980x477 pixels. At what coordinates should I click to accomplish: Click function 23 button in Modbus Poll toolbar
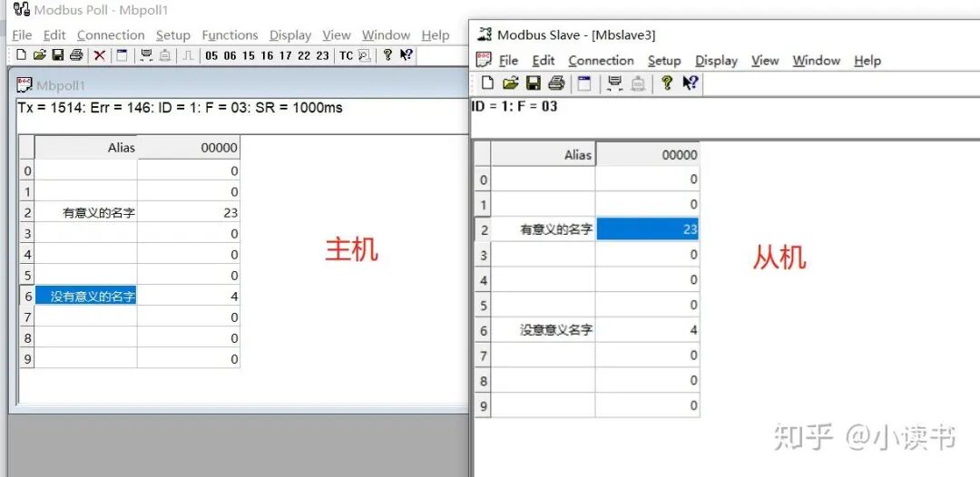tap(322, 55)
